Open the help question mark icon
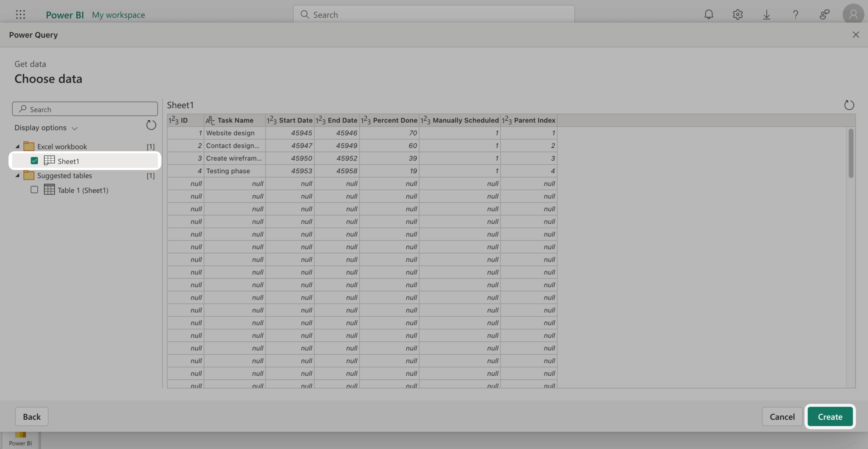Image resolution: width=868 pixels, height=449 pixels. (796, 15)
